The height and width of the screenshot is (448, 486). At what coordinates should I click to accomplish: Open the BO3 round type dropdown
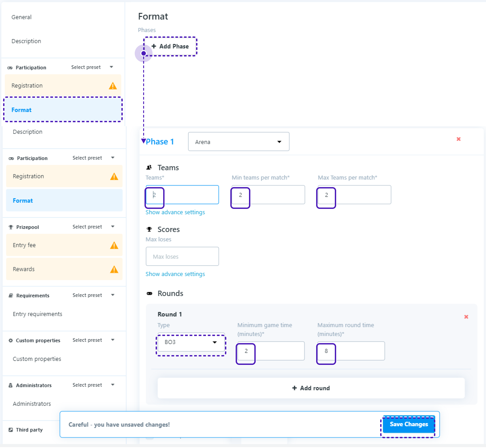(x=191, y=342)
